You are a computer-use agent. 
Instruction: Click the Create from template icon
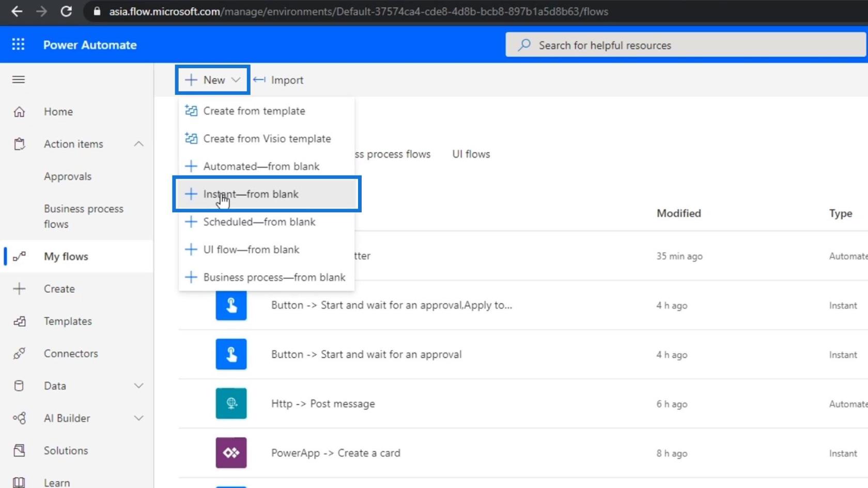(x=191, y=111)
